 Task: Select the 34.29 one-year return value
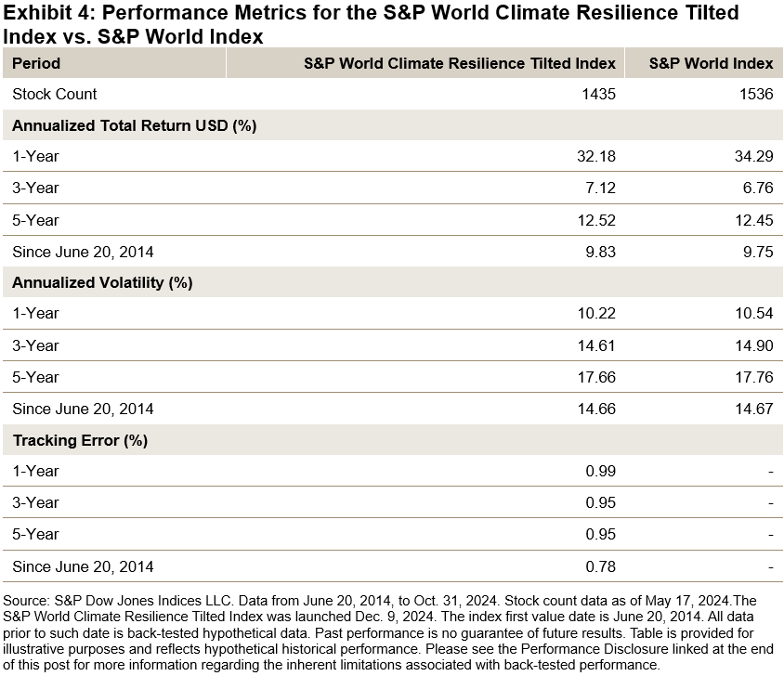coord(754,156)
